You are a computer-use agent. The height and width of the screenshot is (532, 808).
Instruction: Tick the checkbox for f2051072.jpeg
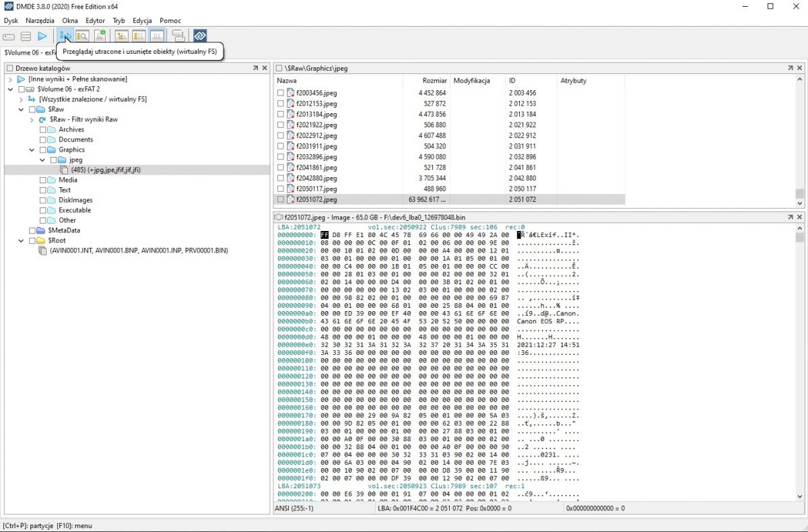coord(281,199)
